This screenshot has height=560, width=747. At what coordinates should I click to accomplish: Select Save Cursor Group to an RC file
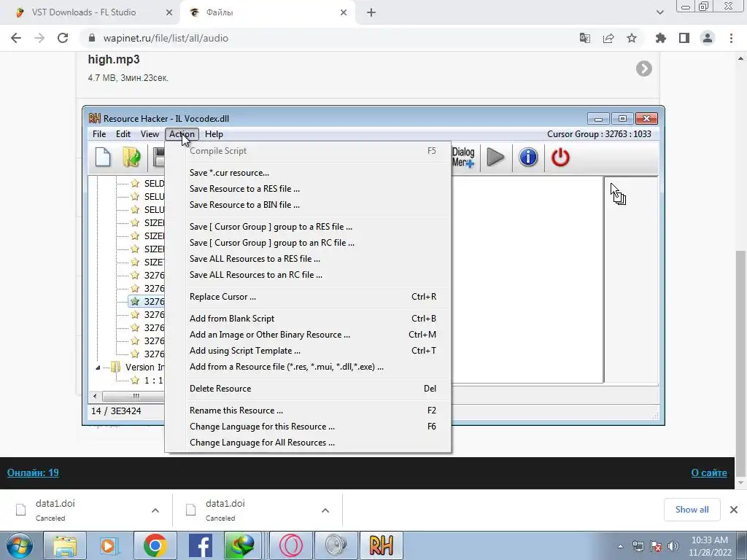pos(308,243)
